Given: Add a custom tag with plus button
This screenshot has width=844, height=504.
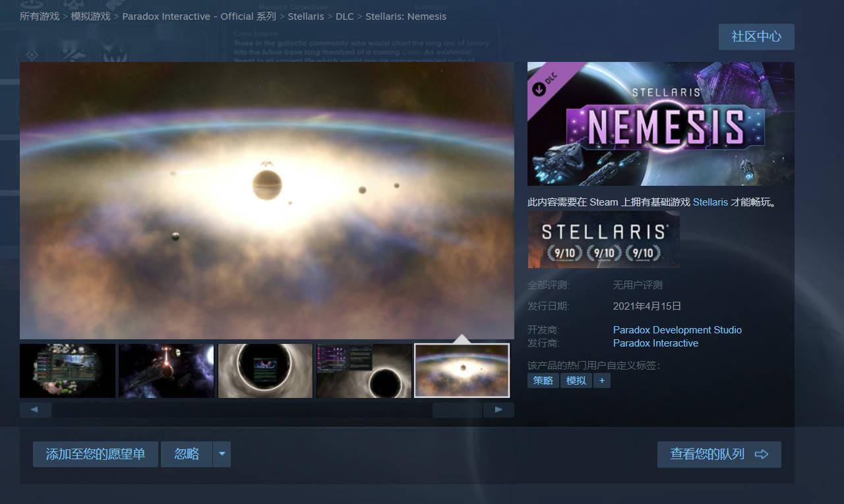Looking at the screenshot, I should tap(601, 380).
